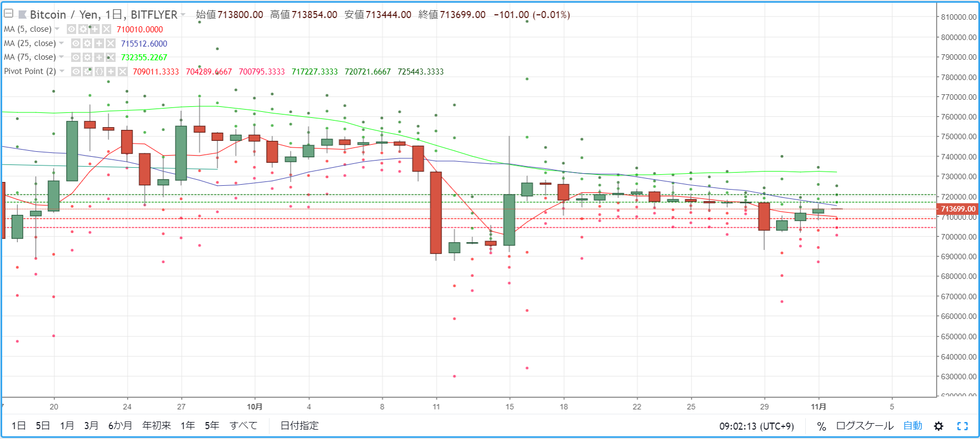Select the 3月 time range
The image size is (980, 439).
tap(91, 426)
